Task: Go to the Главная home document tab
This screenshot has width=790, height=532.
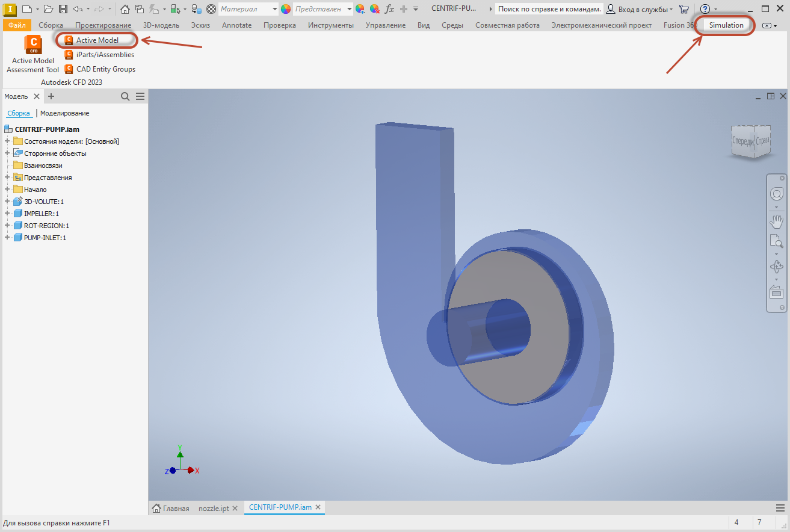Action: (x=171, y=507)
